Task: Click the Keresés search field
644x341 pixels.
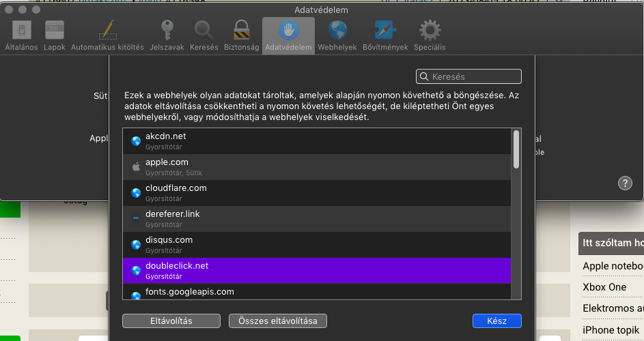Action: click(468, 77)
